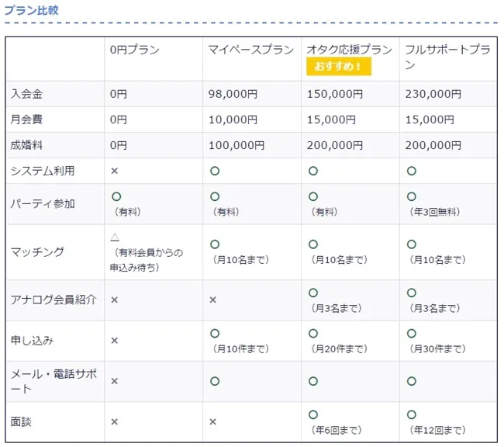Select the マイペースプラン column header
The width and height of the screenshot is (504, 447).
click(251, 50)
